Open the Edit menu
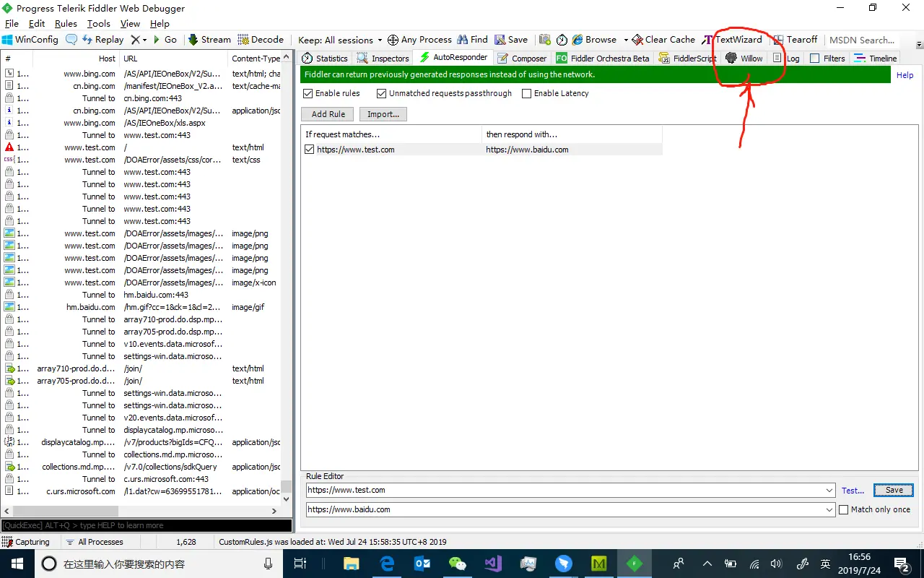The width and height of the screenshot is (924, 578). (37, 24)
